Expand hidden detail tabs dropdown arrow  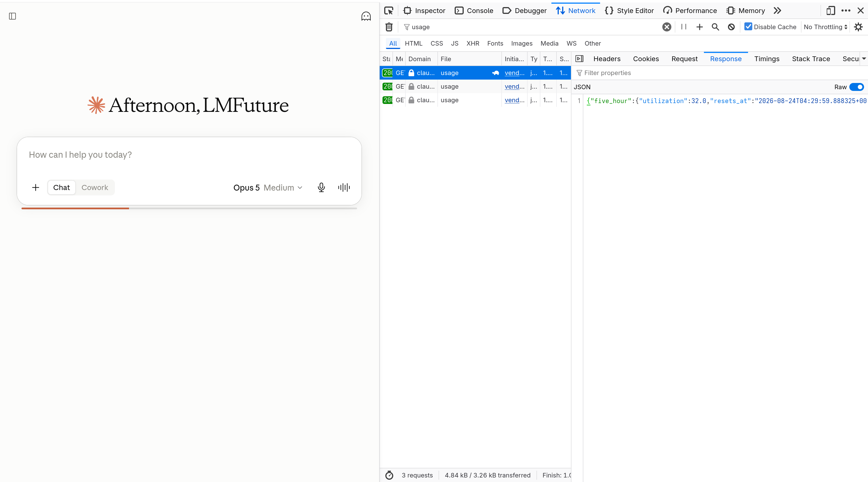(x=864, y=59)
